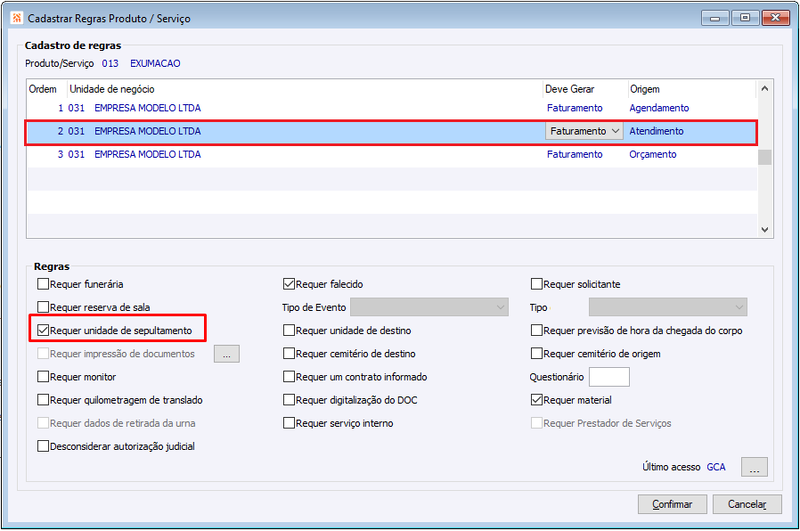Click the Origem column header
800x531 pixels.
tap(644, 89)
